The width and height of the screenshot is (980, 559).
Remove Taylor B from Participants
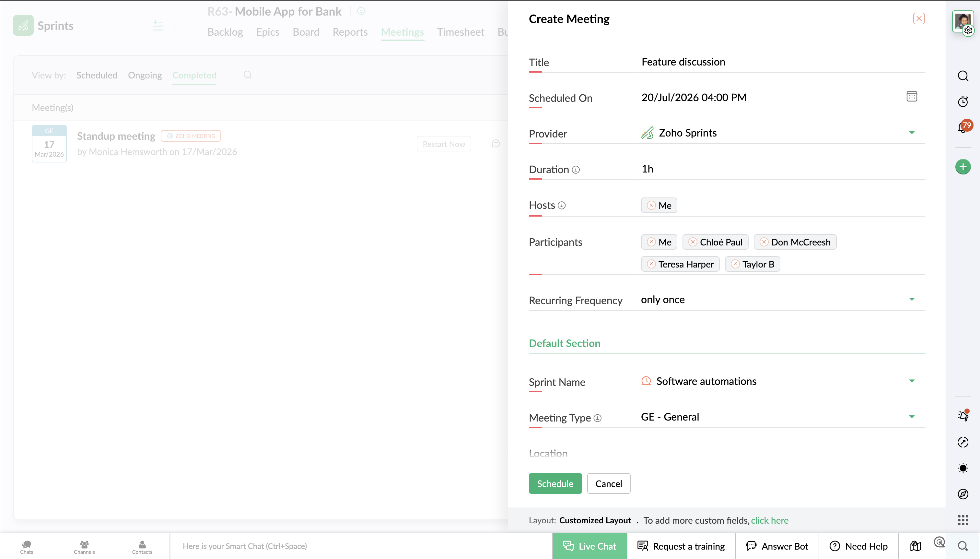tap(735, 264)
